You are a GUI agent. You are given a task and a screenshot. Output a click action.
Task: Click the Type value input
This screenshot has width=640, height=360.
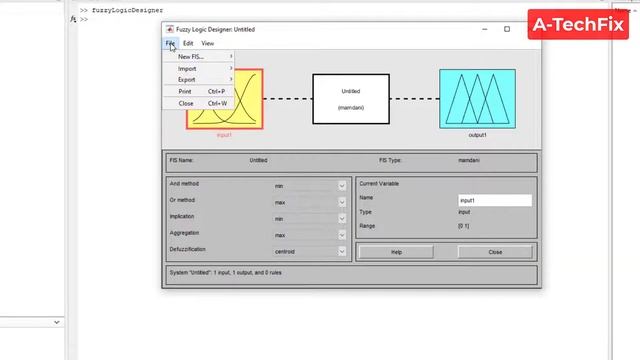point(464,212)
